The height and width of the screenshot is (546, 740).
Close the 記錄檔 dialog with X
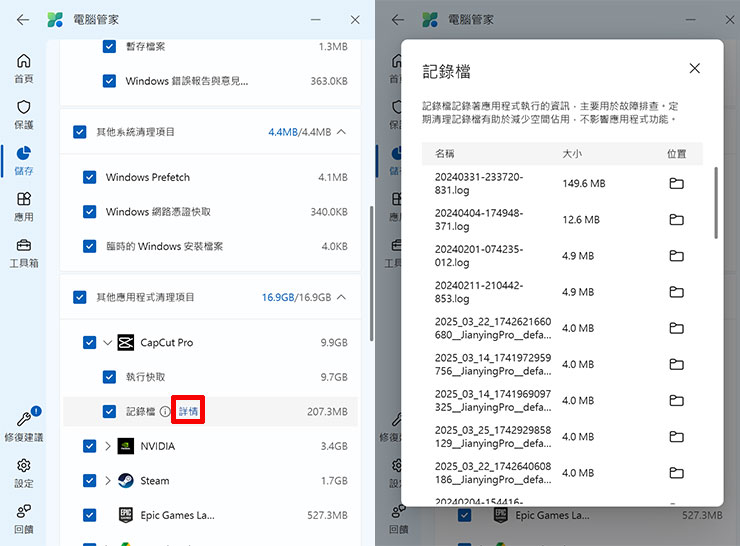pos(694,68)
